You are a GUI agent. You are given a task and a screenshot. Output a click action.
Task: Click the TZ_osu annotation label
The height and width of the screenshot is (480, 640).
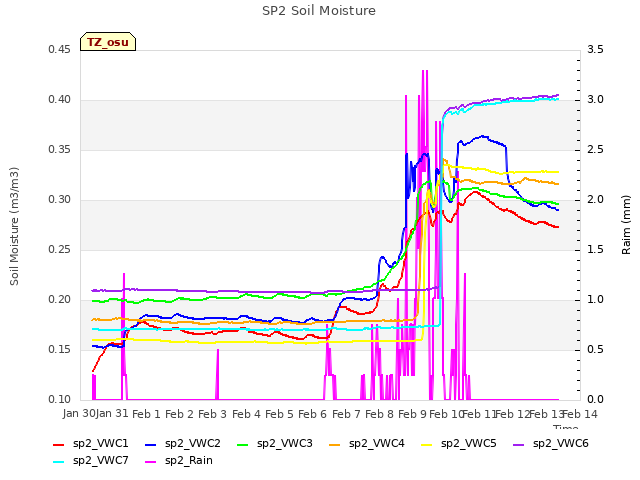pos(108,42)
